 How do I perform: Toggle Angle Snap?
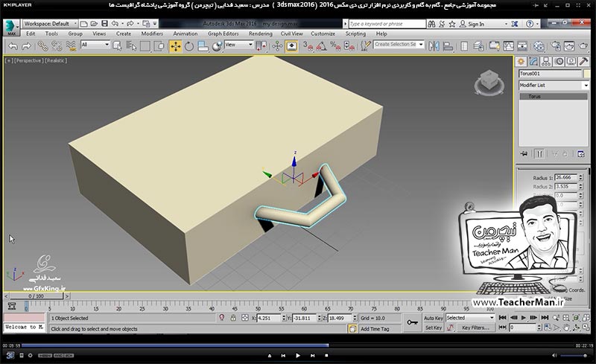tap(321, 46)
